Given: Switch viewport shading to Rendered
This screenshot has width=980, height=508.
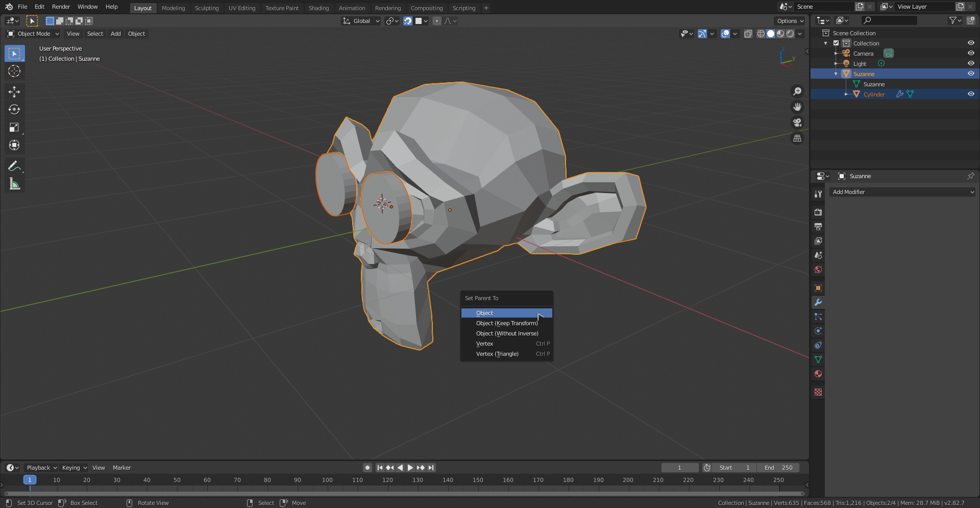Looking at the screenshot, I should click(x=790, y=34).
